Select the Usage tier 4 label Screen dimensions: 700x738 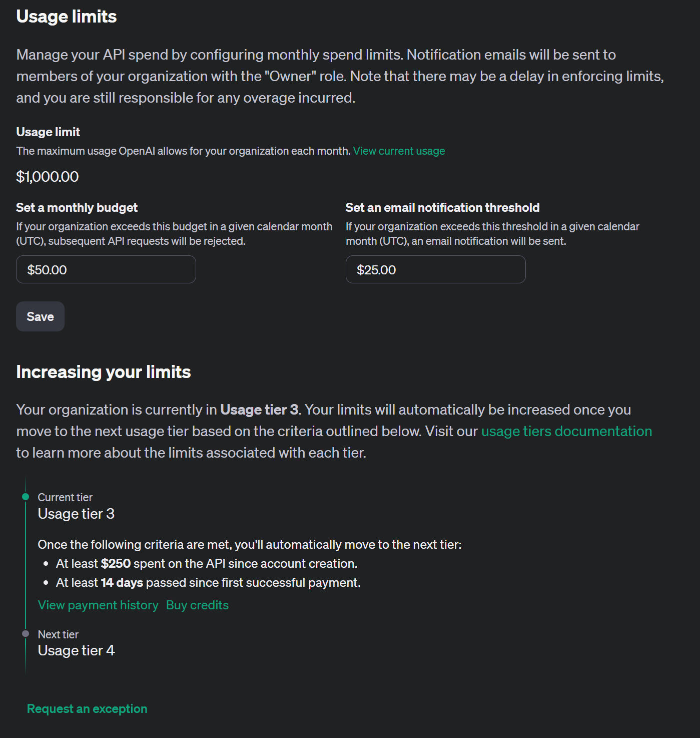pos(76,650)
